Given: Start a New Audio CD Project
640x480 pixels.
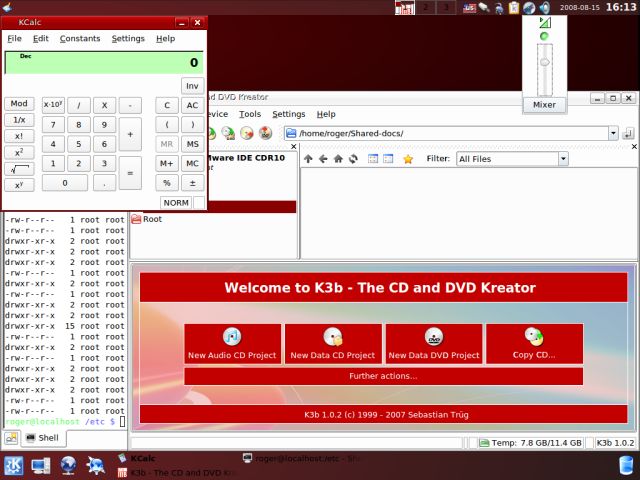Looking at the screenshot, I should tap(233, 344).
